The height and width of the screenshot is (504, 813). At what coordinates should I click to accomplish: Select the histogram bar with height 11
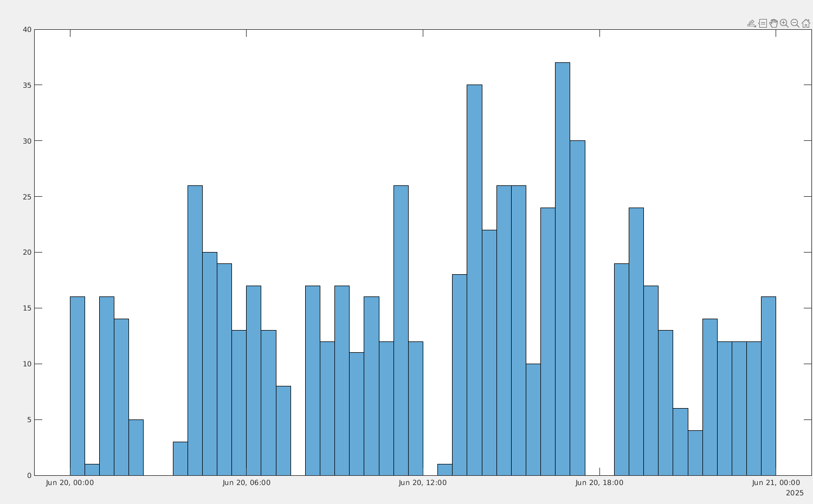click(357, 414)
